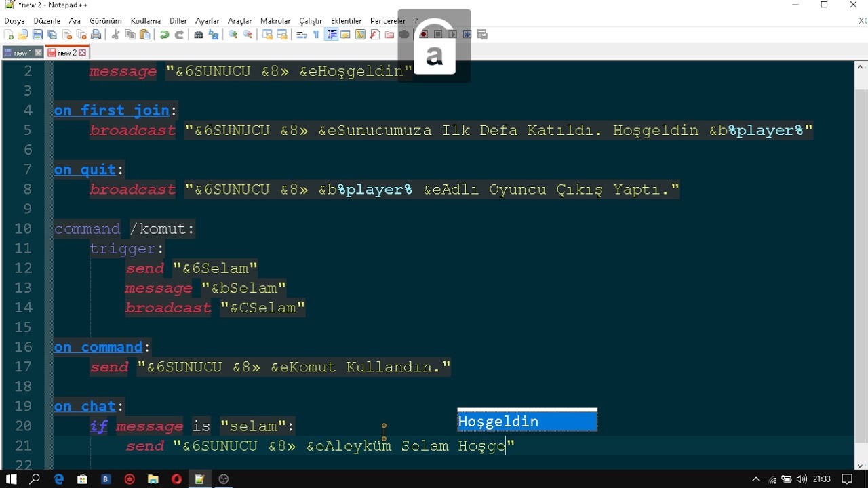Open the Makrolar menu

point(275,21)
